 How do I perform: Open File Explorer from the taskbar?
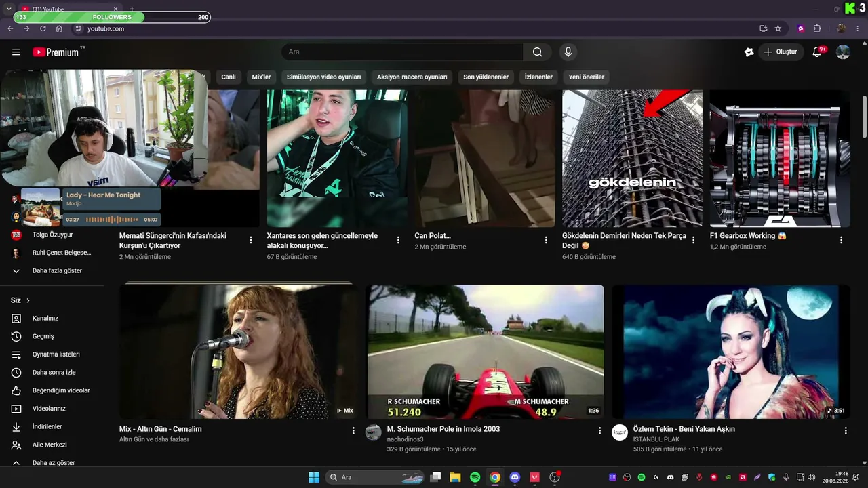[x=455, y=477]
